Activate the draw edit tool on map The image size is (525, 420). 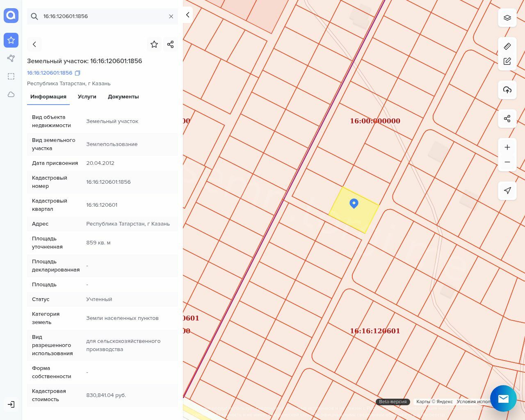pyautogui.click(x=507, y=61)
